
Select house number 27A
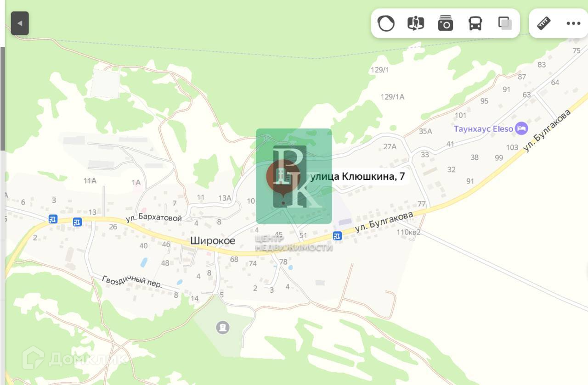pos(390,147)
